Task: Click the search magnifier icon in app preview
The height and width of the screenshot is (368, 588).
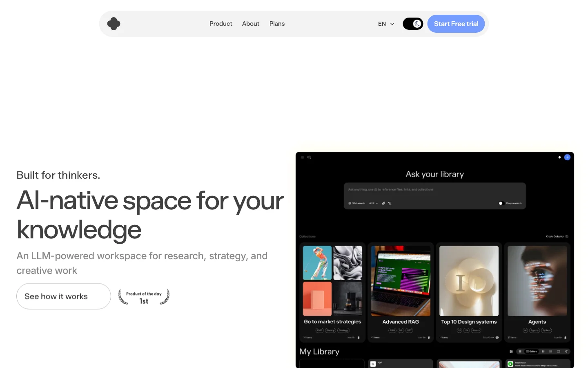Action: [309, 157]
